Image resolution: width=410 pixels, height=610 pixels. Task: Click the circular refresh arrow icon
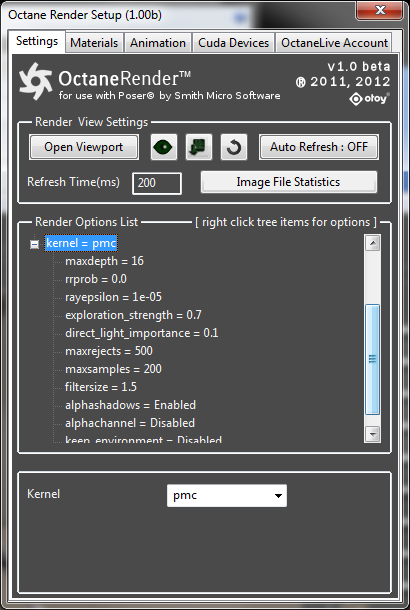[x=234, y=147]
